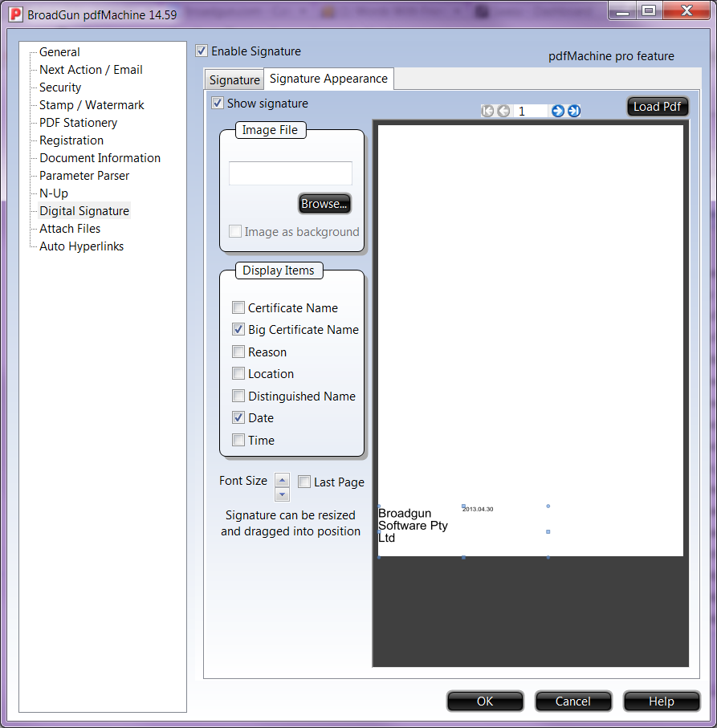Enable the Time display item
The height and width of the screenshot is (728, 717).
pos(238,441)
